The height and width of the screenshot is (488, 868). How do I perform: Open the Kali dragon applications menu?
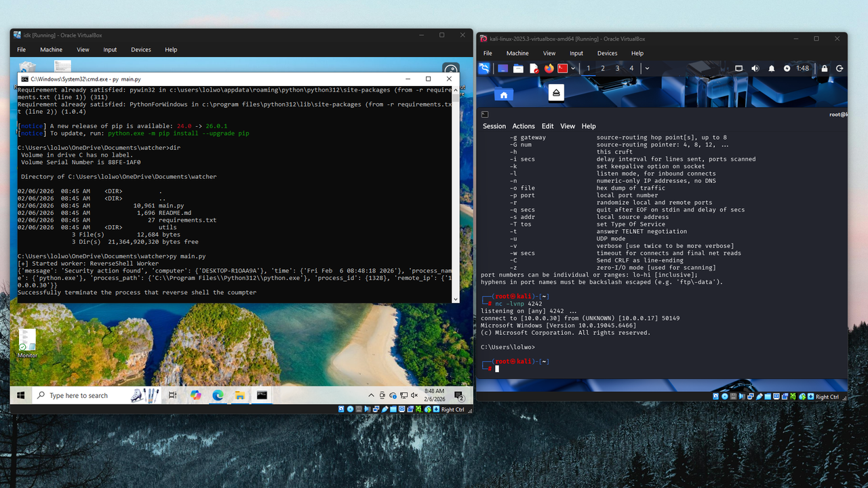484,68
